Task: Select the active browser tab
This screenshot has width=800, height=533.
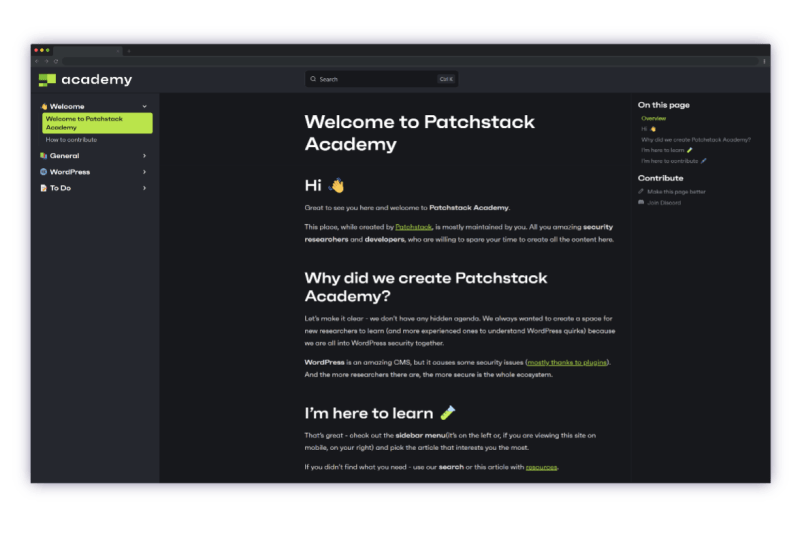Action: coord(88,51)
